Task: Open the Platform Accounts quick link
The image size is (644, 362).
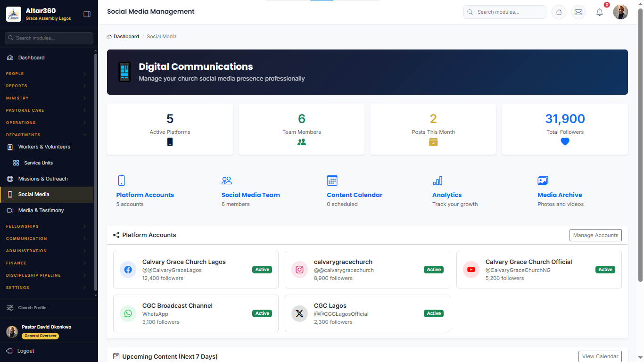Action: coord(145,195)
